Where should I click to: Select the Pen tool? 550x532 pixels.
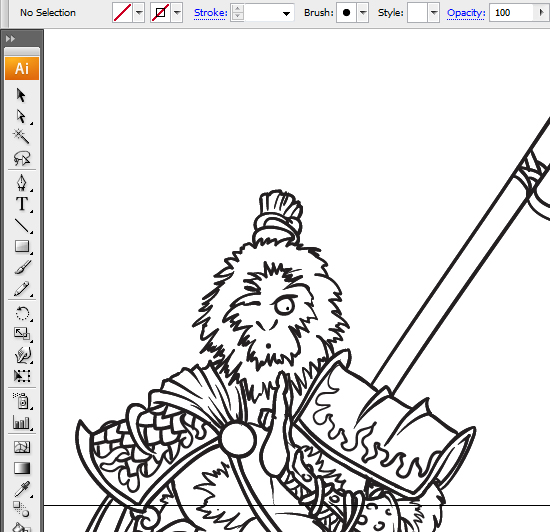22,182
